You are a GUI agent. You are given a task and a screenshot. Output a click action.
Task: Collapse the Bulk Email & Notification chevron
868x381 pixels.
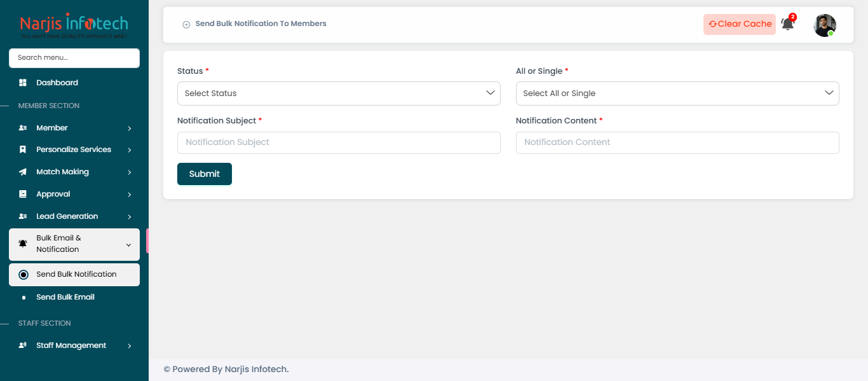128,245
